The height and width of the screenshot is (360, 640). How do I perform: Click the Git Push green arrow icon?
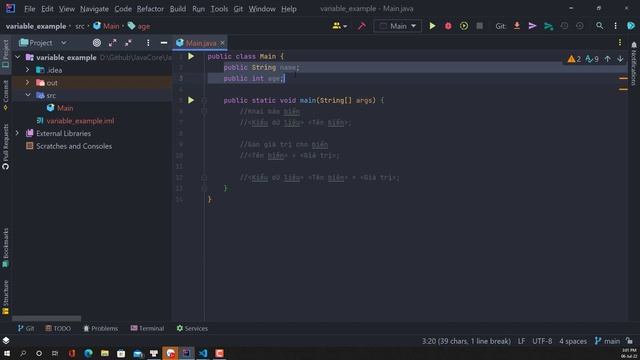pos(549,26)
